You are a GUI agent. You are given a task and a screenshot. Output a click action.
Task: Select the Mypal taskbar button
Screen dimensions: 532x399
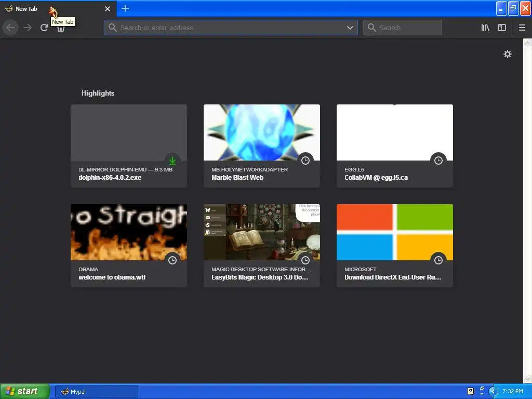96,392
